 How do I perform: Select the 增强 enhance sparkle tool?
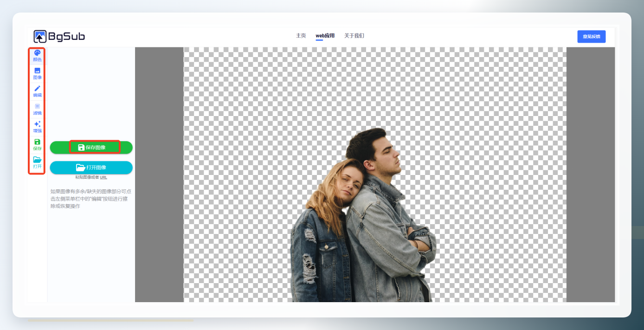(x=37, y=127)
